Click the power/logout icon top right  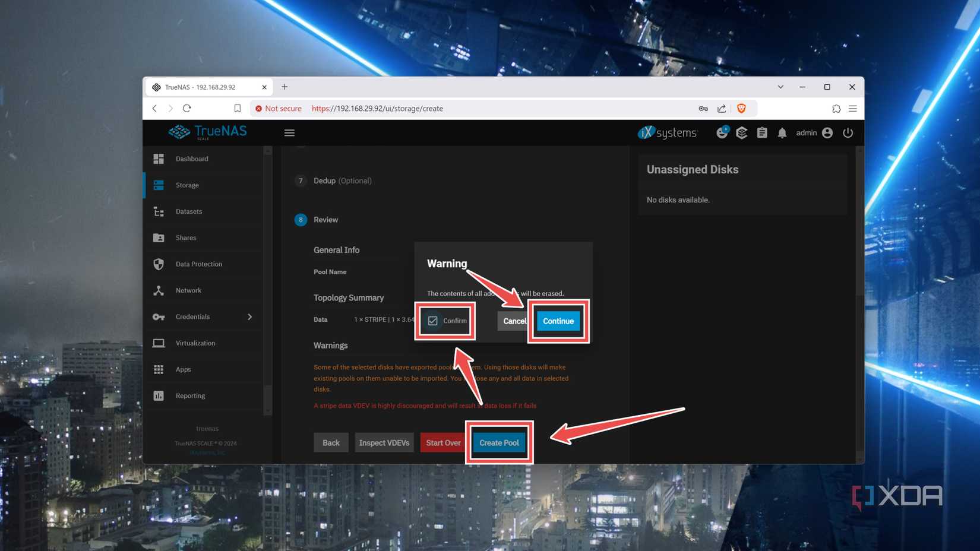click(848, 133)
